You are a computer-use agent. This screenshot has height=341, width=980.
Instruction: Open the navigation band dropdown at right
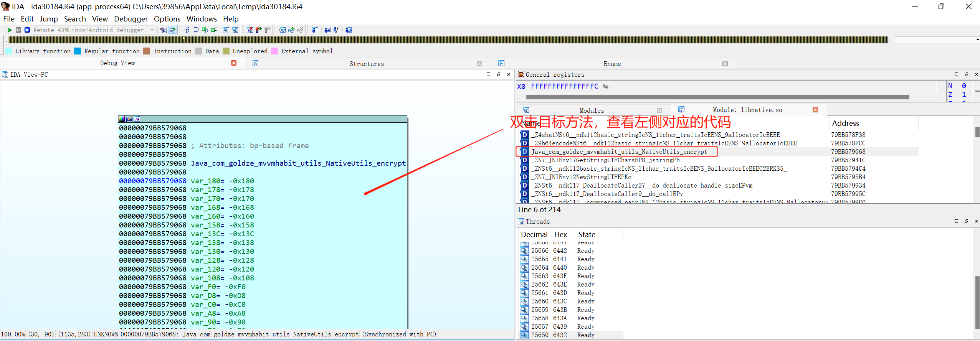pyautogui.click(x=977, y=40)
